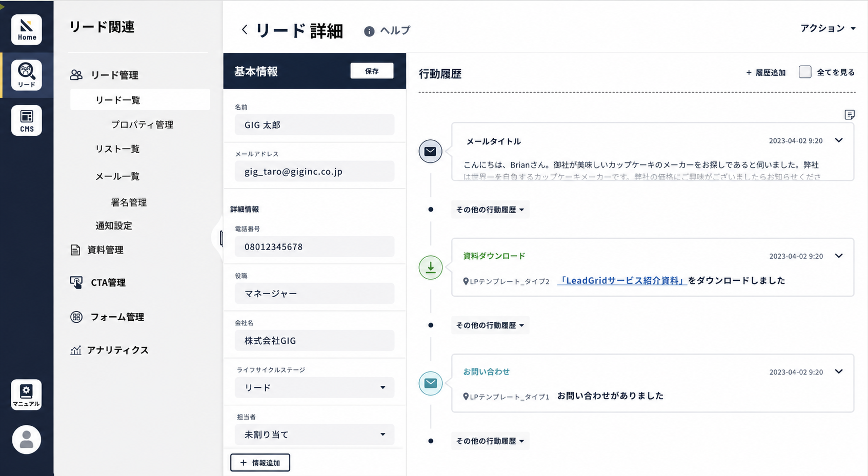Expand the メールタイトル activity entry
The image size is (868, 476).
(x=839, y=140)
